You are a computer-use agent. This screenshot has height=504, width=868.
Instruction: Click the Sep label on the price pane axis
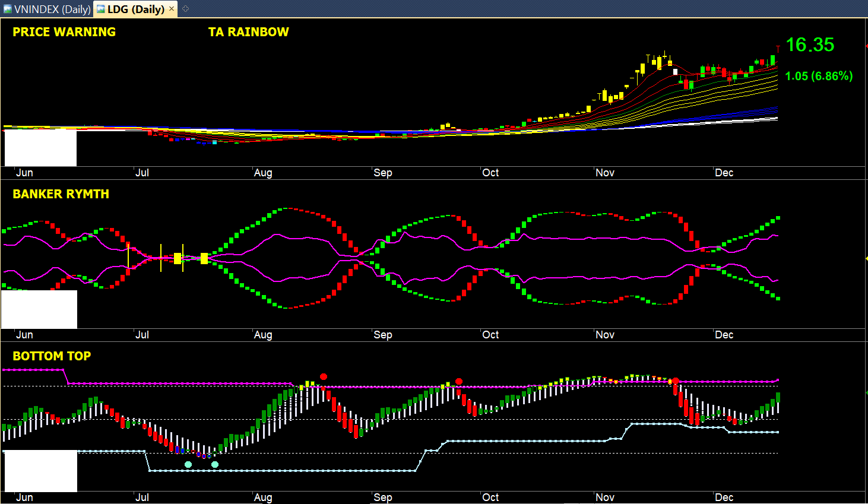pos(383,173)
